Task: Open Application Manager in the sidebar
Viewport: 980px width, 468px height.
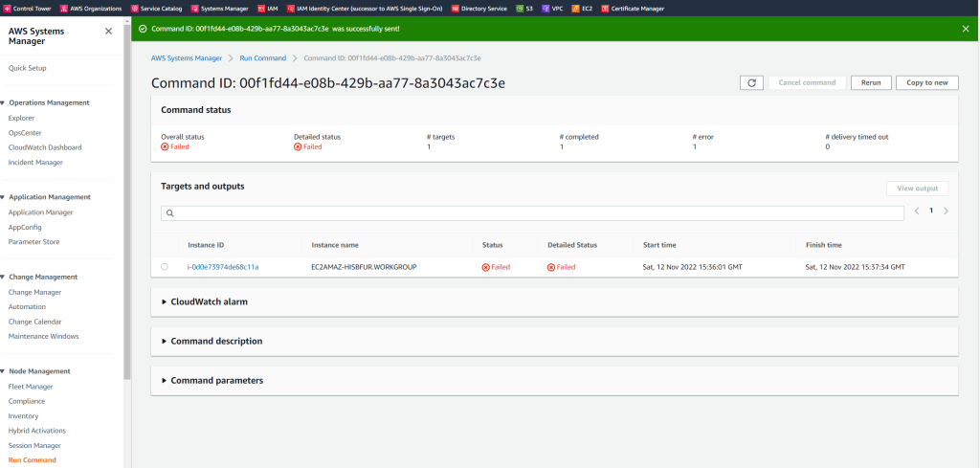Action: point(40,212)
